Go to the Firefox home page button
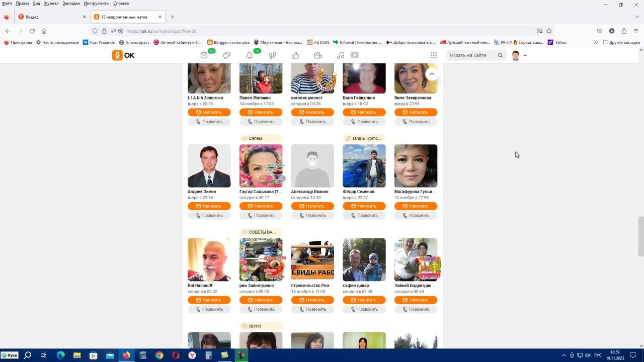 [x=44, y=31]
